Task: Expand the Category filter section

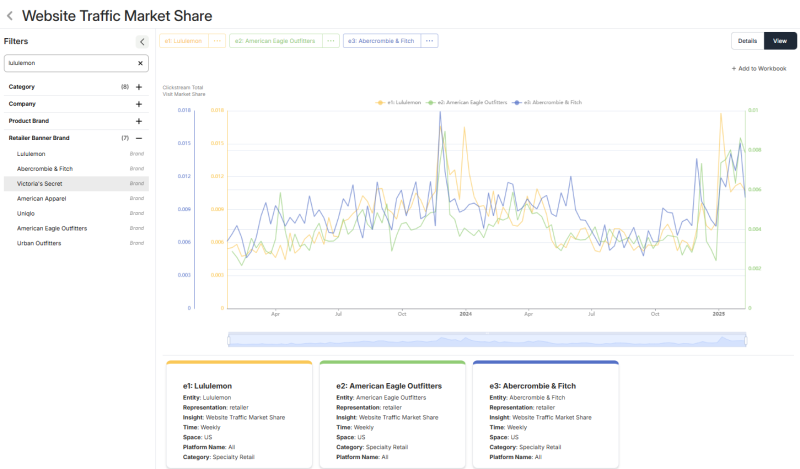Action: tap(139, 87)
